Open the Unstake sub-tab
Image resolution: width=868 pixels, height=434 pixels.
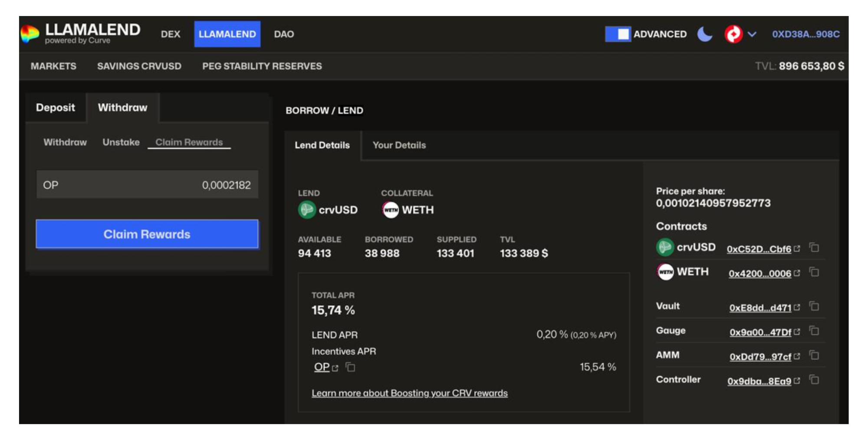[x=121, y=142]
